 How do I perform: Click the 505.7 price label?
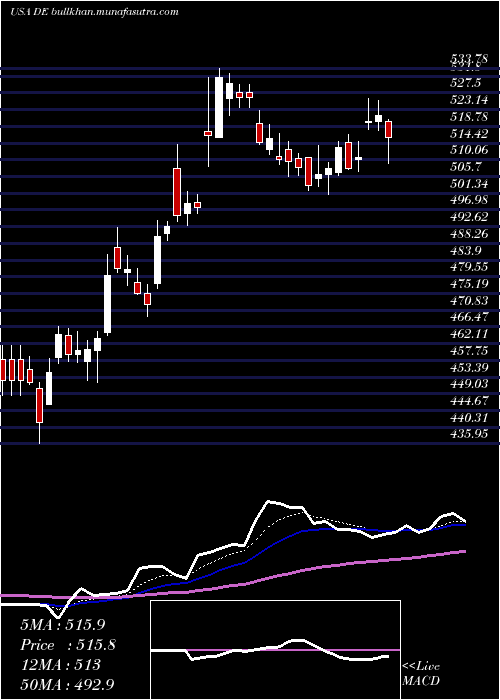466,167
